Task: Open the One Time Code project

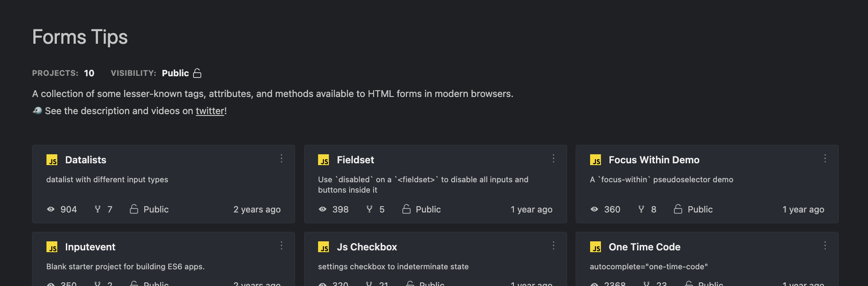Action: click(x=645, y=247)
